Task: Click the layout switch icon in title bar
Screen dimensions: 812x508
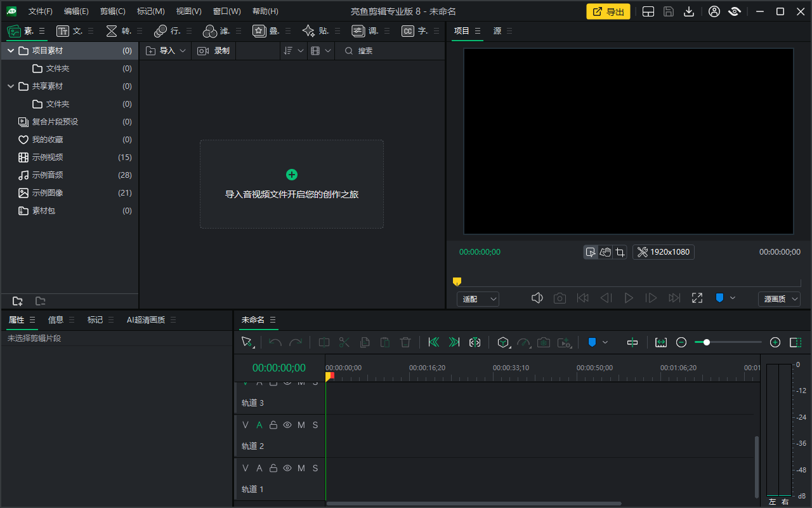Action: click(648, 11)
